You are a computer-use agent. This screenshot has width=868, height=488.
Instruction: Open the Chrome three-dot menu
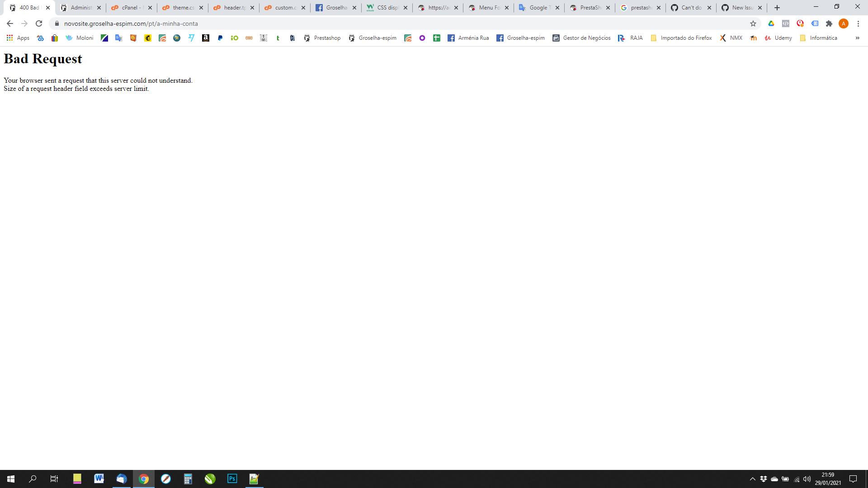coord(858,23)
